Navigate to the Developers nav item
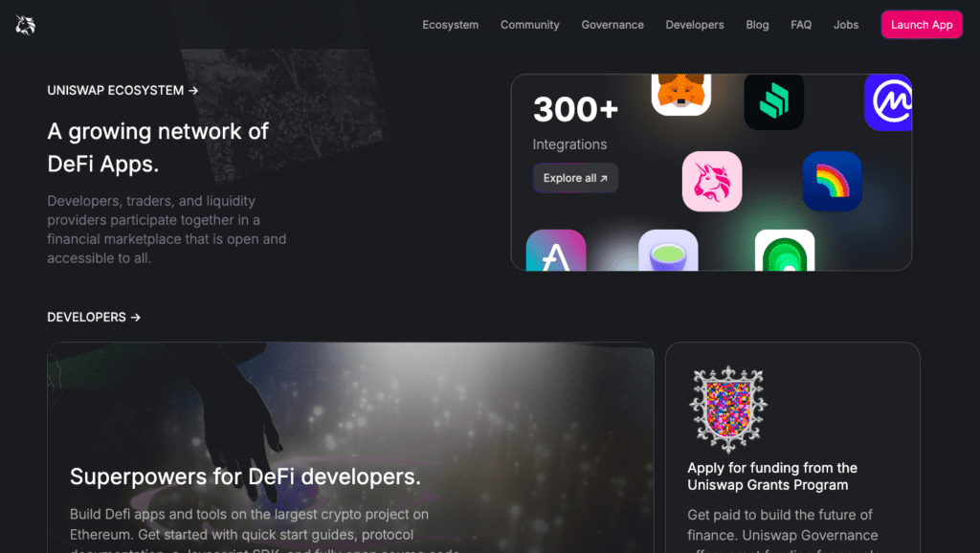This screenshot has height=553, width=980. point(695,25)
